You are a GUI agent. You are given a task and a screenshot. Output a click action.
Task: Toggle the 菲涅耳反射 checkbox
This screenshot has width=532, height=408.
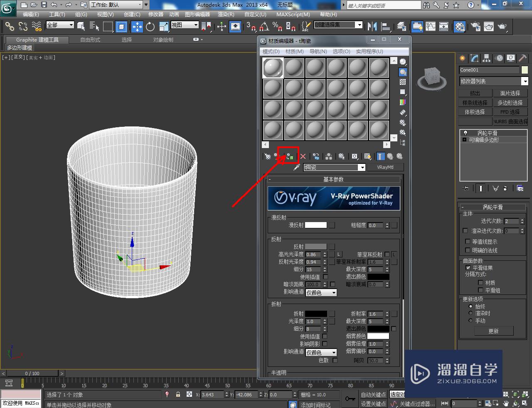[x=387, y=254]
